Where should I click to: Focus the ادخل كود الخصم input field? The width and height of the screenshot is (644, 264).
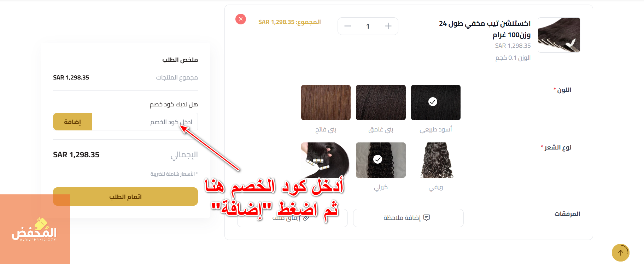pyautogui.click(x=145, y=122)
